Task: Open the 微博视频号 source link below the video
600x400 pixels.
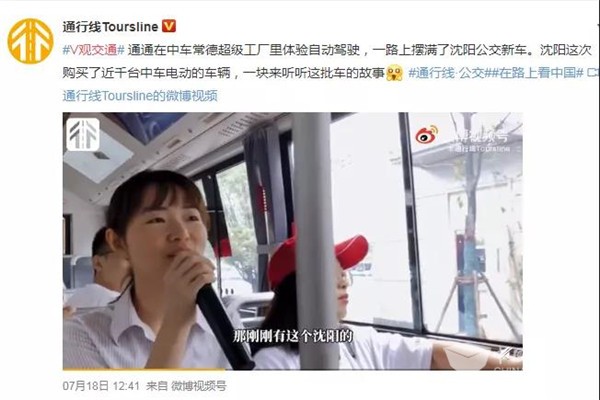Action: click(x=199, y=386)
